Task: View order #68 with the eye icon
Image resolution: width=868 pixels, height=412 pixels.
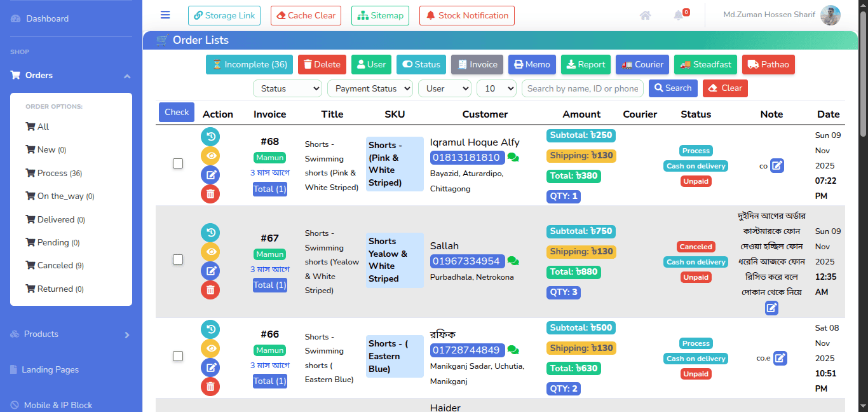Action: tap(210, 156)
